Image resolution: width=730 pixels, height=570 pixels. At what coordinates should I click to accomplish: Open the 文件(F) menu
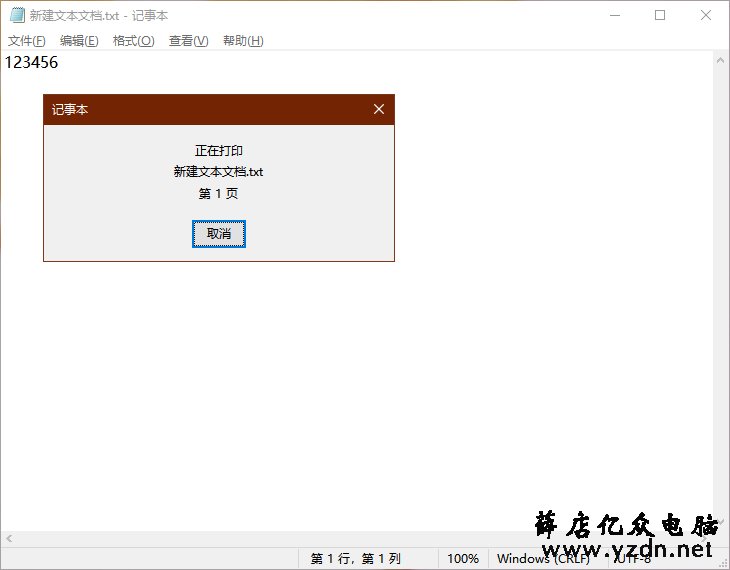coord(27,41)
